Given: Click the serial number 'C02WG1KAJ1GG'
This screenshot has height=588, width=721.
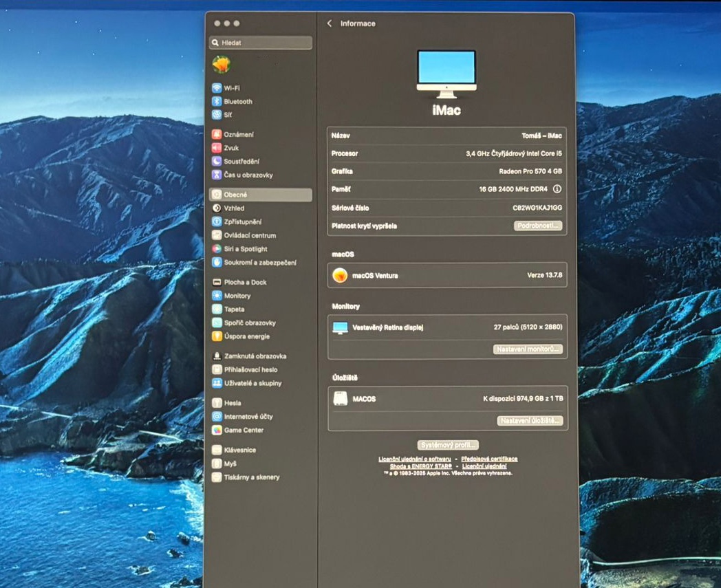Looking at the screenshot, I should pyautogui.click(x=537, y=208).
